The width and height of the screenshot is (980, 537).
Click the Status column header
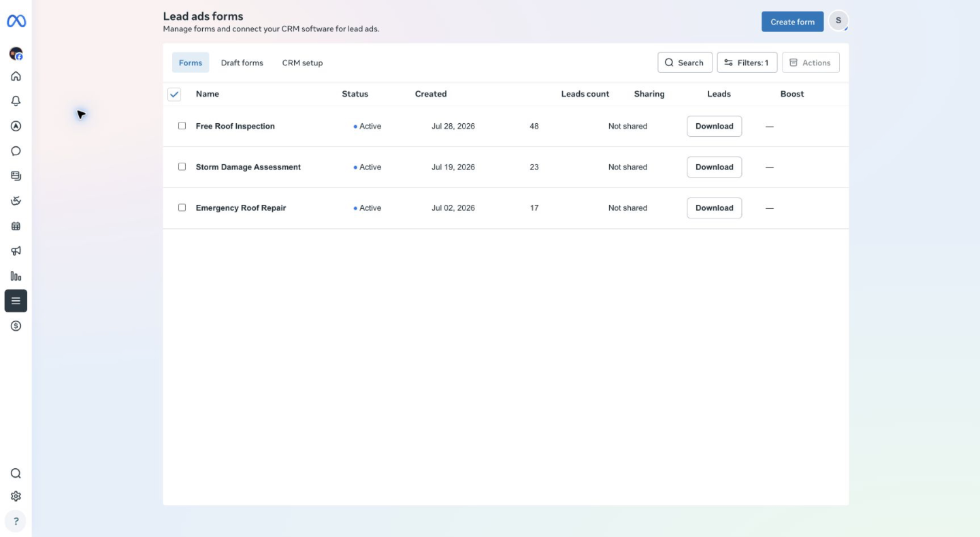click(355, 94)
